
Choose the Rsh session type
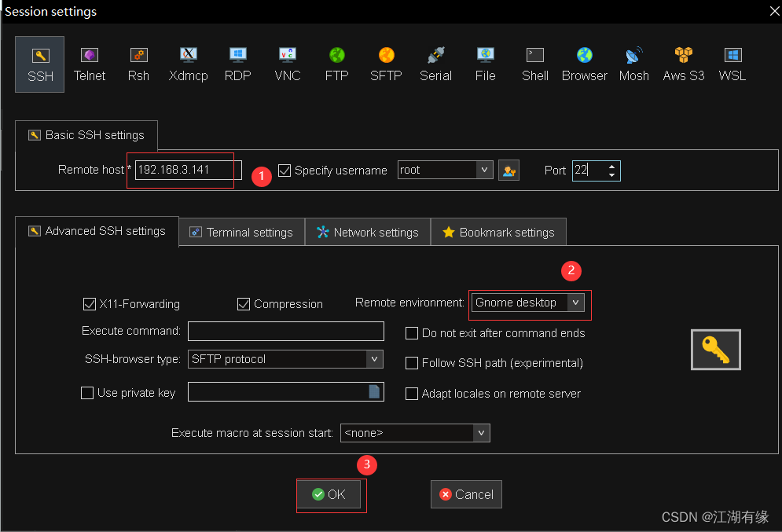pyautogui.click(x=138, y=64)
